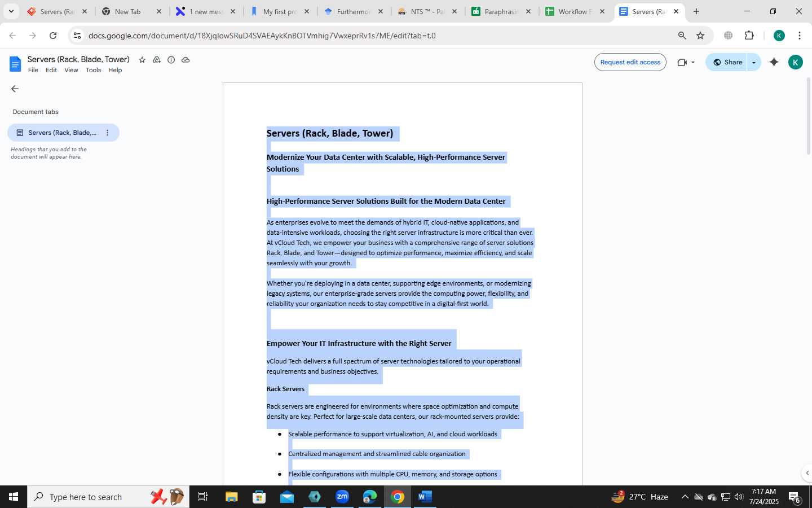812x508 pixels.
Task: Close the Workflow browser tab
Action: pyautogui.click(x=602, y=11)
